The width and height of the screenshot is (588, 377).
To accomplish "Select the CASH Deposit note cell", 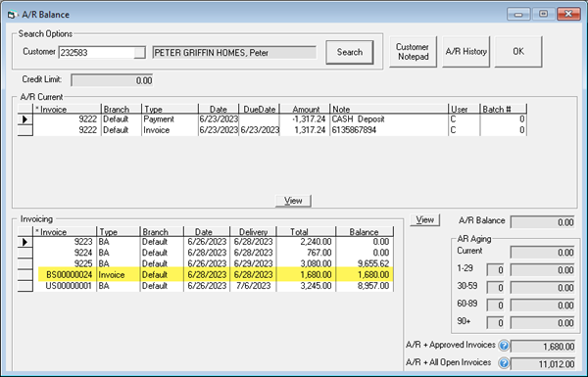I will tap(389, 119).
